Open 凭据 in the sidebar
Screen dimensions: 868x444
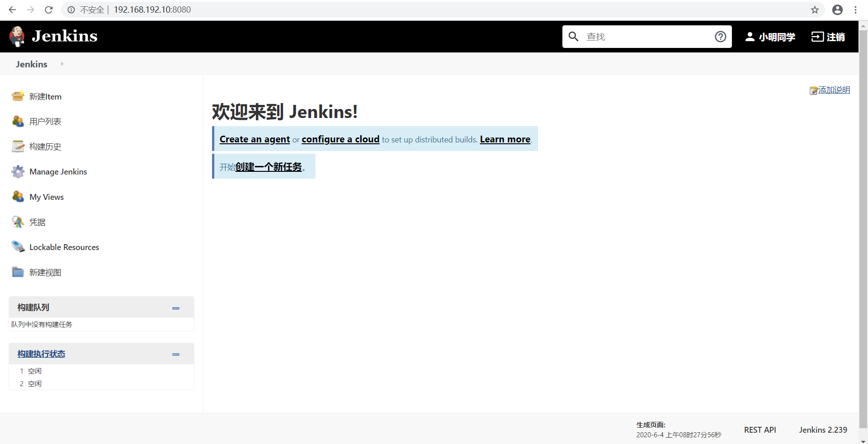coord(38,222)
